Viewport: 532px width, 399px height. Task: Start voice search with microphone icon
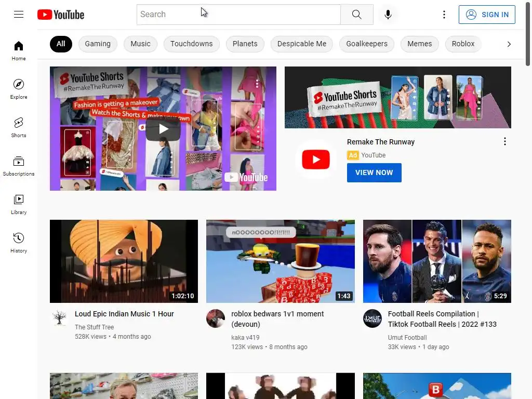point(388,15)
